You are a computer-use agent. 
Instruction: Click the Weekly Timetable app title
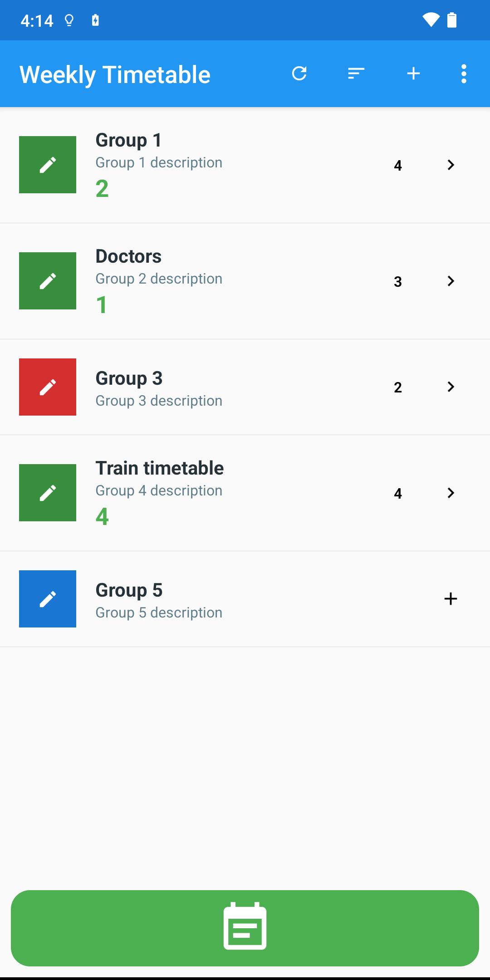pyautogui.click(x=115, y=75)
